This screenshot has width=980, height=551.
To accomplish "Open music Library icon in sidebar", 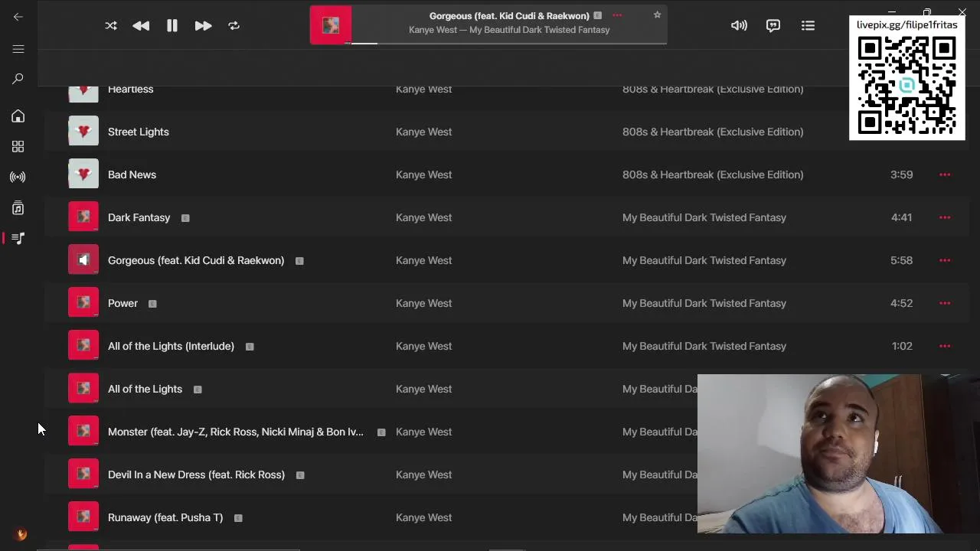I will coord(18,208).
